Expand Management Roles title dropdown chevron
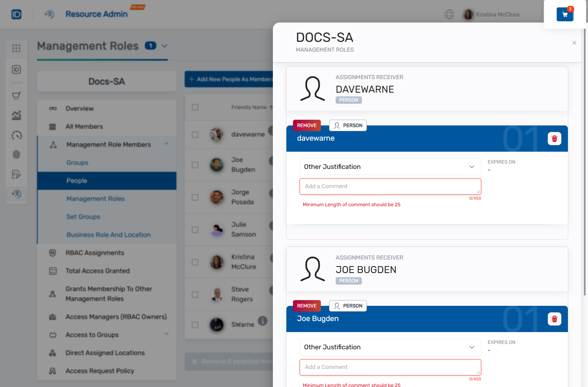 pos(165,46)
